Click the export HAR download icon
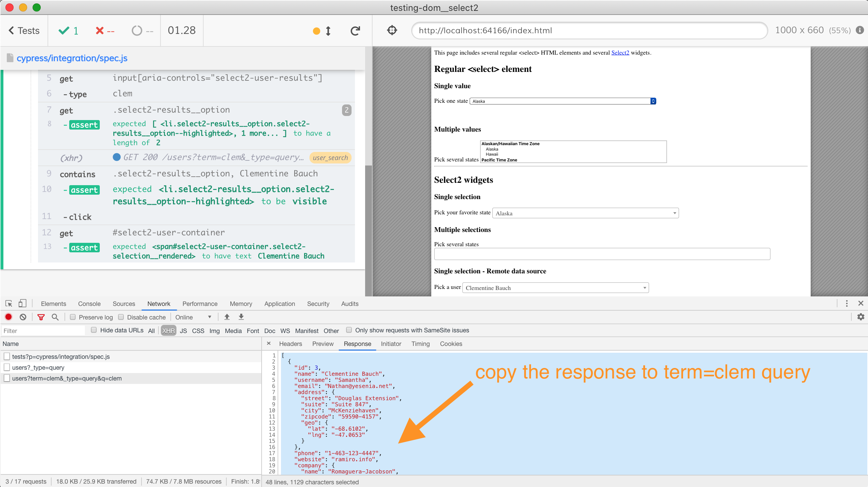 coord(241,317)
